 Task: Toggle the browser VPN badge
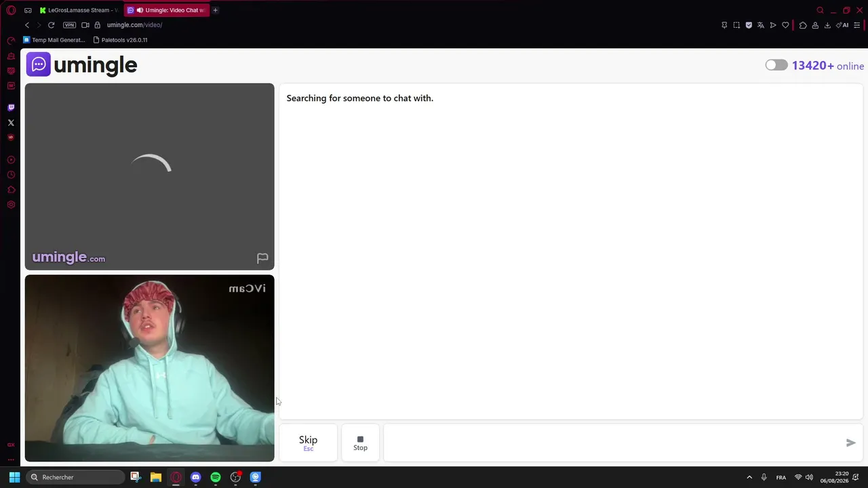coord(69,25)
